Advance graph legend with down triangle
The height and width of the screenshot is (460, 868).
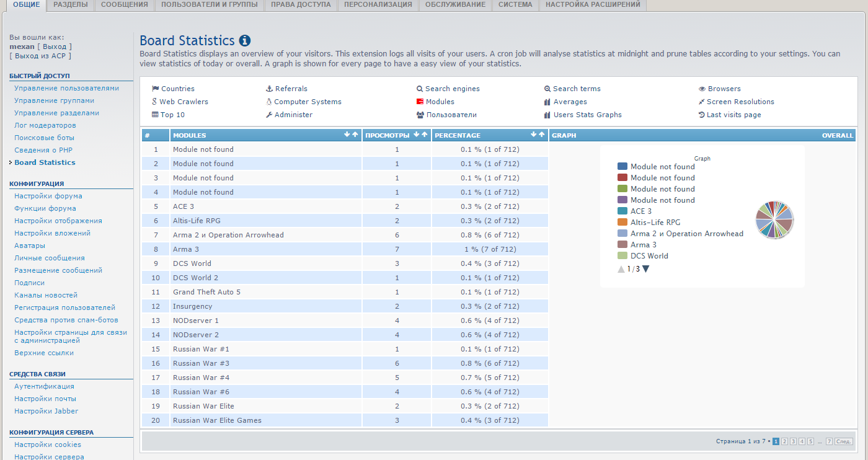click(x=646, y=269)
